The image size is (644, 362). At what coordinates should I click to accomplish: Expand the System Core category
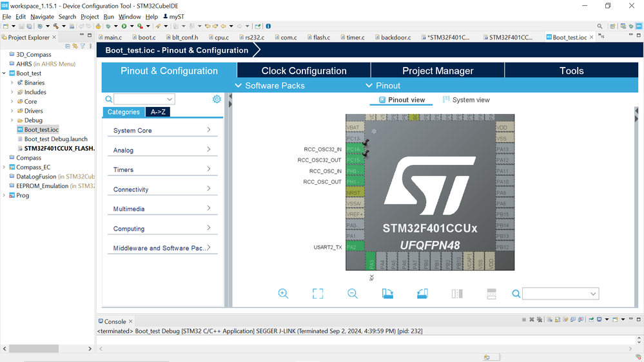click(x=162, y=130)
